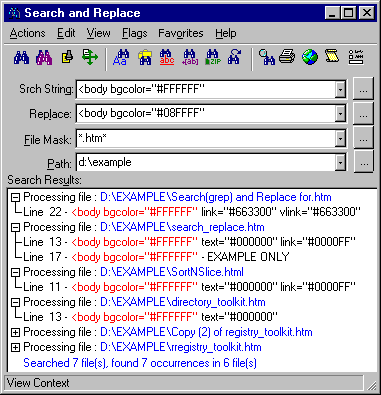The width and height of the screenshot is (381, 395).
Task: Click the Search and Replace title bar icon
Action: click(x=14, y=13)
